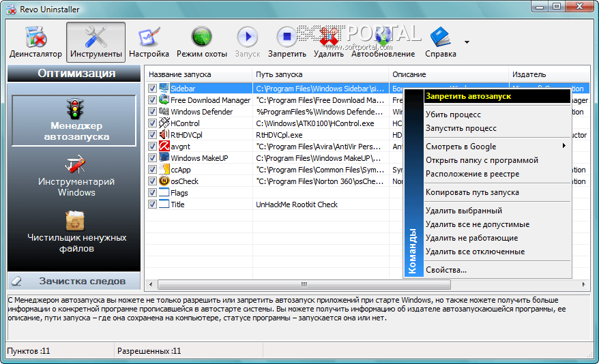Click the horizontal scrollbar thumb
This screenshot has width=599, height=364.
[x=304, y=284]
